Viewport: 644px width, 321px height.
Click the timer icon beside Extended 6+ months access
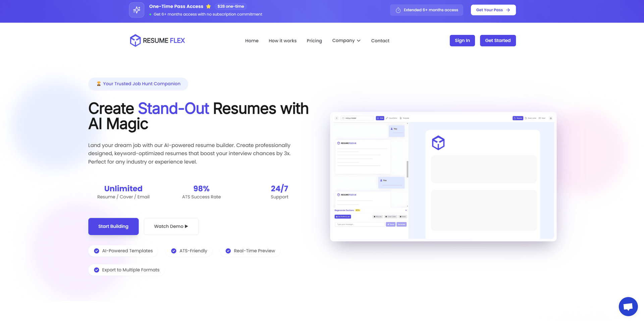pos(398,10)
